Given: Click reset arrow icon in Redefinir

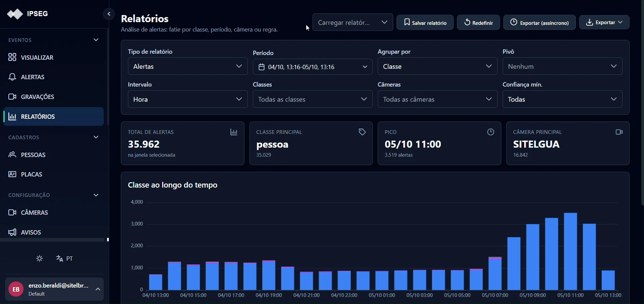Looking at the screenshot, I should pyautogui.click(x=467, y=22).
